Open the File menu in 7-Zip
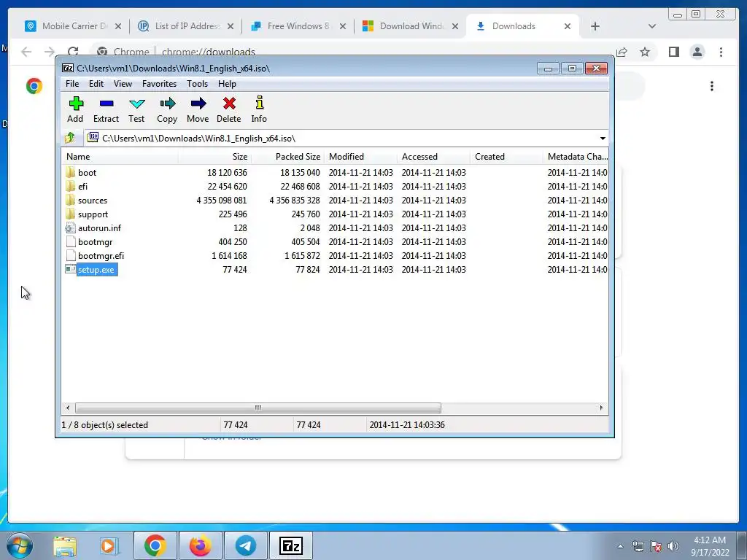The height and width of the screenshot is (560, 747). [72, 84]
